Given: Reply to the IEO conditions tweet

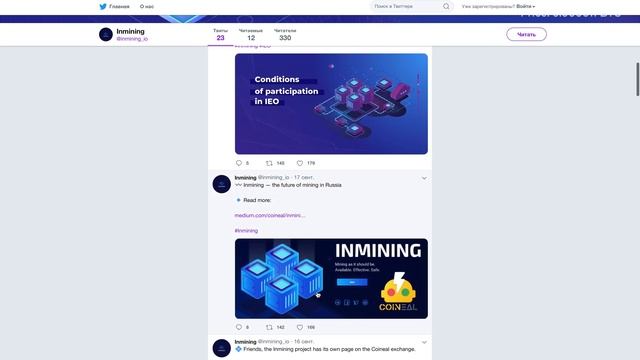Looking at the screenshot, I should [x=239, y=163].
